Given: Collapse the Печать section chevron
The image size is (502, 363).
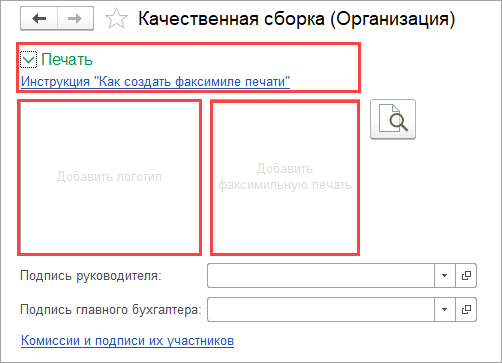Looking at the screenshot, I should pyautogui.click(x=28, y=60).
